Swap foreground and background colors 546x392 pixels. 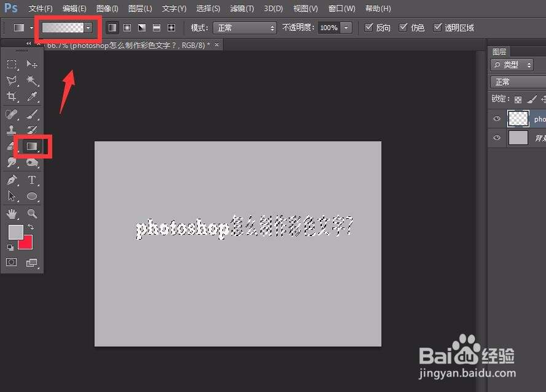31,227
